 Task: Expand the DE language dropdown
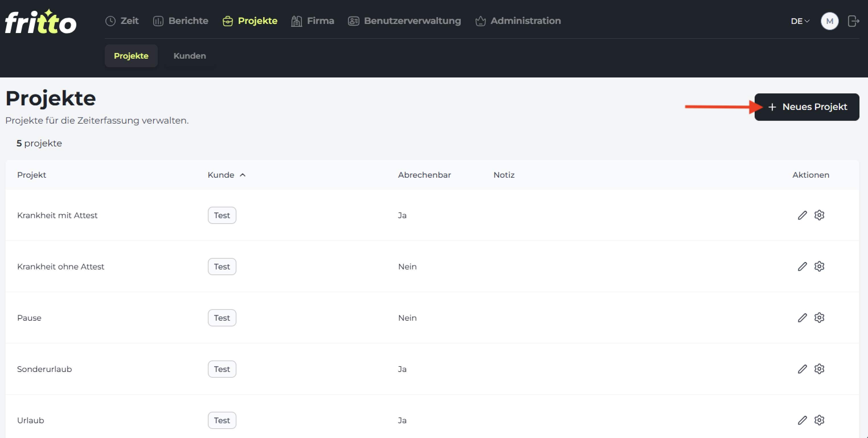click(800, 21)
